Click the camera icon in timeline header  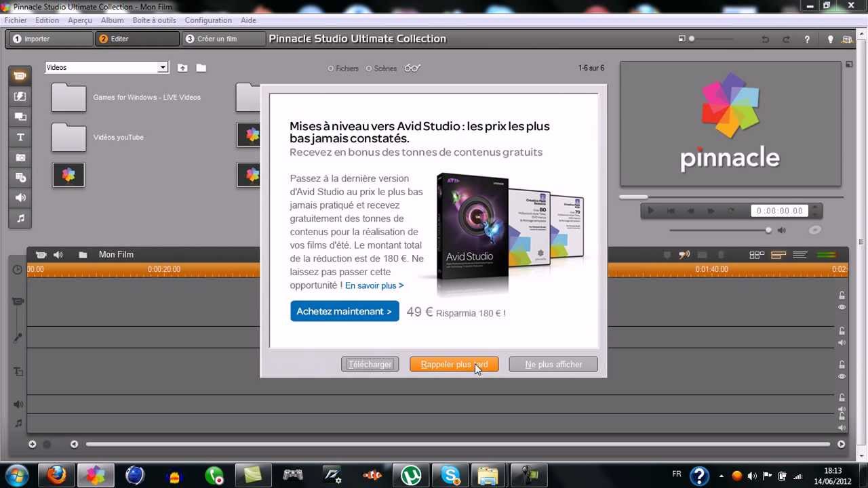(x=41, y=255)
